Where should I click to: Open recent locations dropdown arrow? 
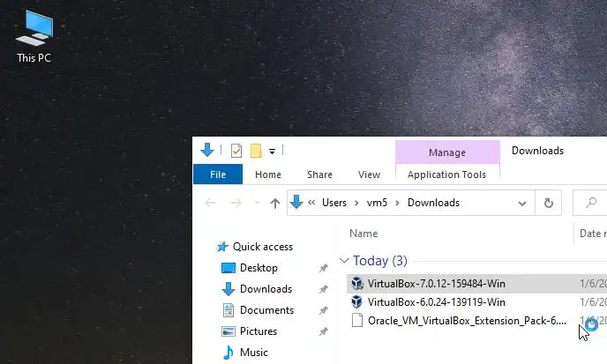256,203
